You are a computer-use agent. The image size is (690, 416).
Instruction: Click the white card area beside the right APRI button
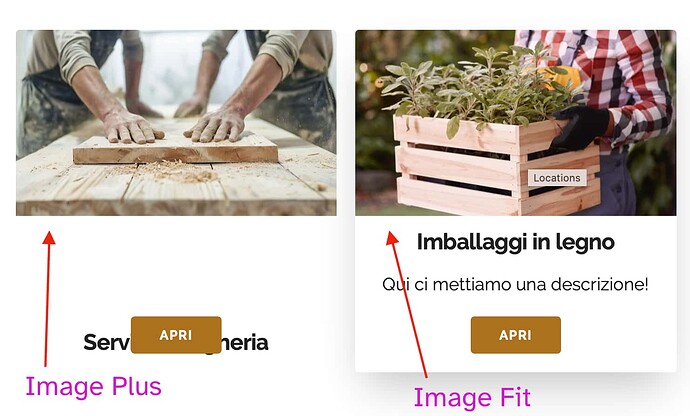616,337
